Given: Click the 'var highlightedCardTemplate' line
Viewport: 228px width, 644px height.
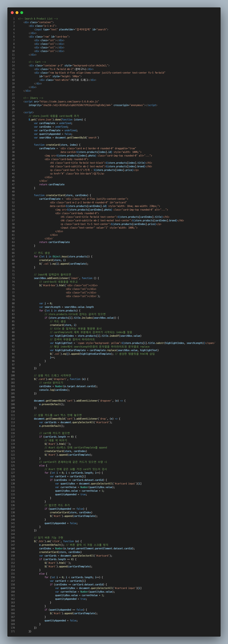Looking at the screenshot, I should tap(104, 350).
